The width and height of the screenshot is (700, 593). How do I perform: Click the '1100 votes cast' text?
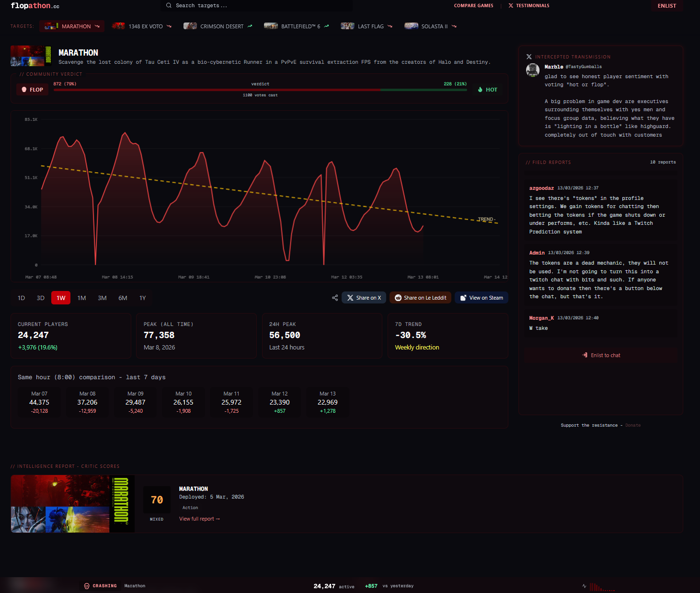click(x=260, y=95)
